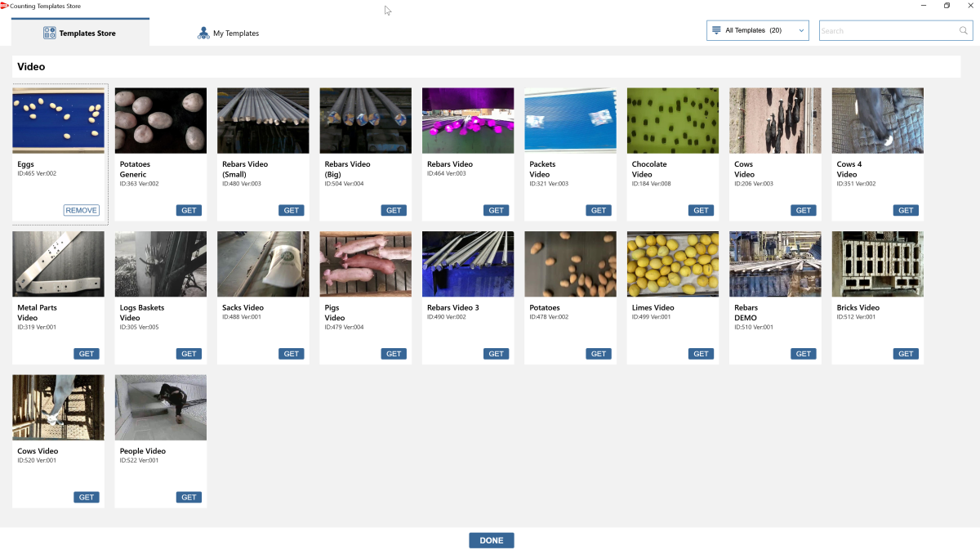This screenshot has height=550, width=980.
Task: Open the Bricks Video thumbnail
Action: [x=878, y=264]
